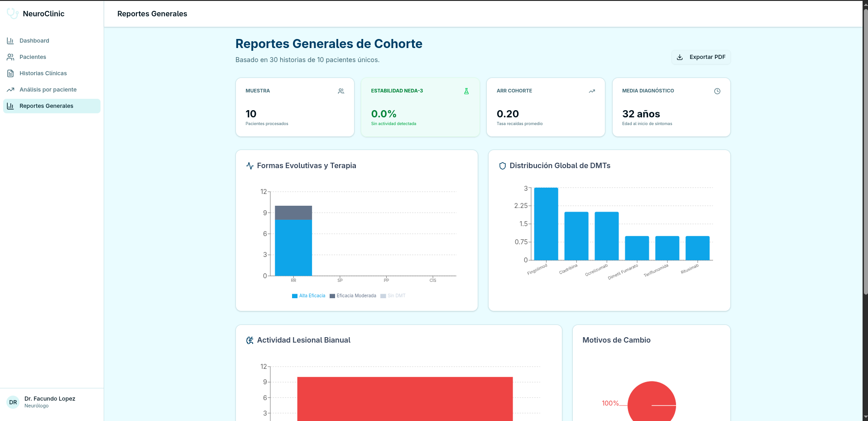
Task: Toggle Sin DMT legend swatch
Action: [383, 296]
